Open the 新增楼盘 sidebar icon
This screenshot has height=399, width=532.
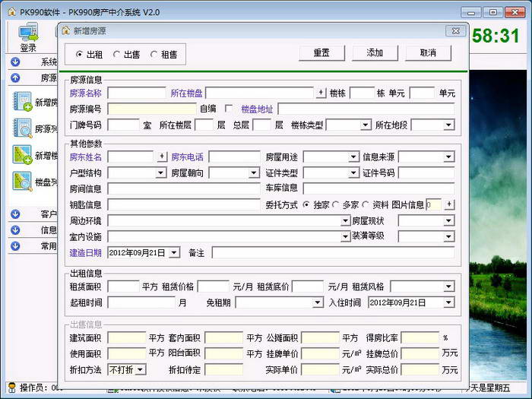(22, 155)
